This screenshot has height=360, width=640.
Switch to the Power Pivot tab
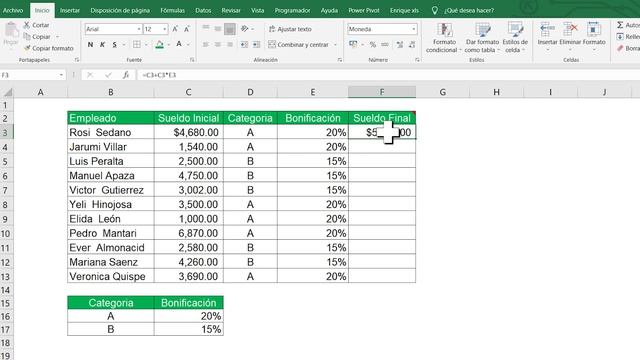pos(364,11)
